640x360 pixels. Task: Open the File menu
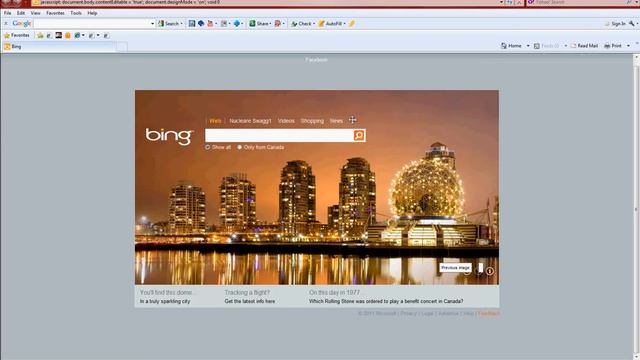point(7,13)
